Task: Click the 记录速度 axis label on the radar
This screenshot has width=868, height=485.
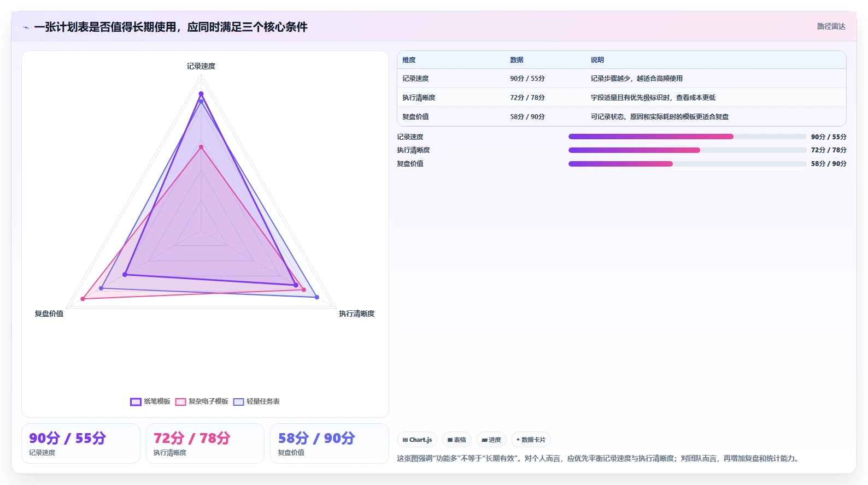Action: point(201,66)
